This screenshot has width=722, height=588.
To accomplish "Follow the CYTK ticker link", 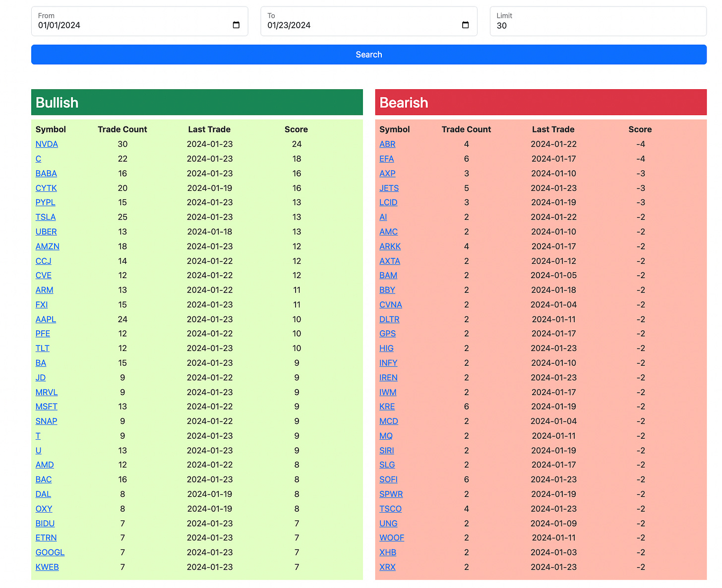I will tap(46, 188).
